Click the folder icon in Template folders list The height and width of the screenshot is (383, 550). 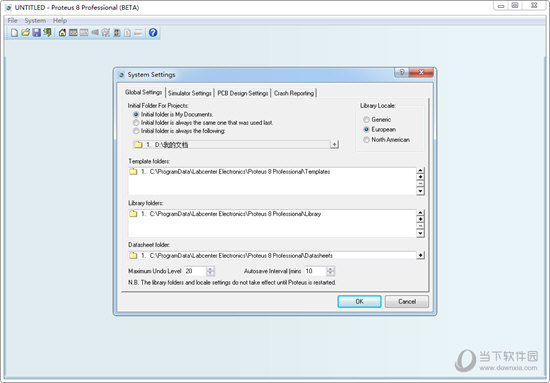click(x=133, y=172)
